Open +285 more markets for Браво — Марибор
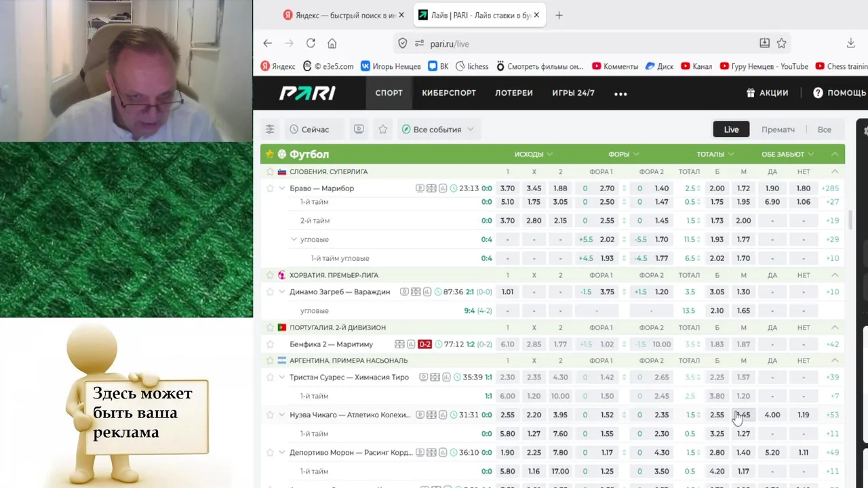The width and height of the screenshot is (868, 488). (x=830, y=188)
